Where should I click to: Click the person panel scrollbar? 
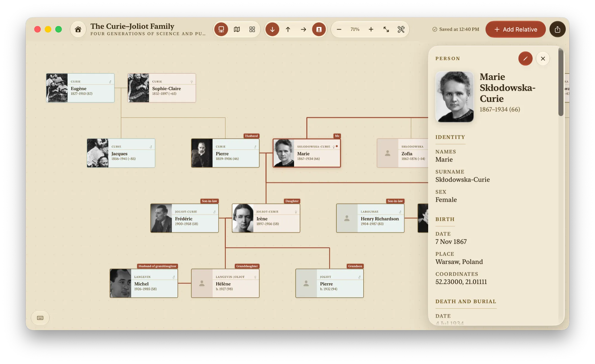pyautogui.click(x=561, y=82)
